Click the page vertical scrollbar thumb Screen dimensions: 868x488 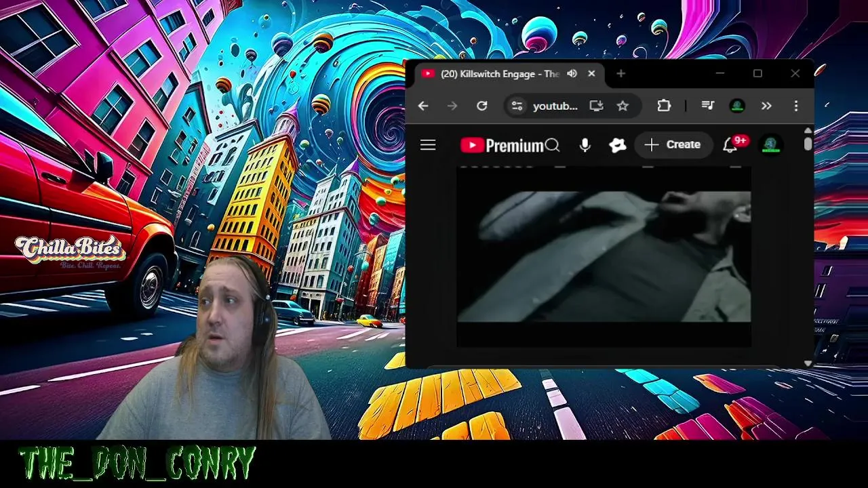pyautogui.click(x=808, y=144)
